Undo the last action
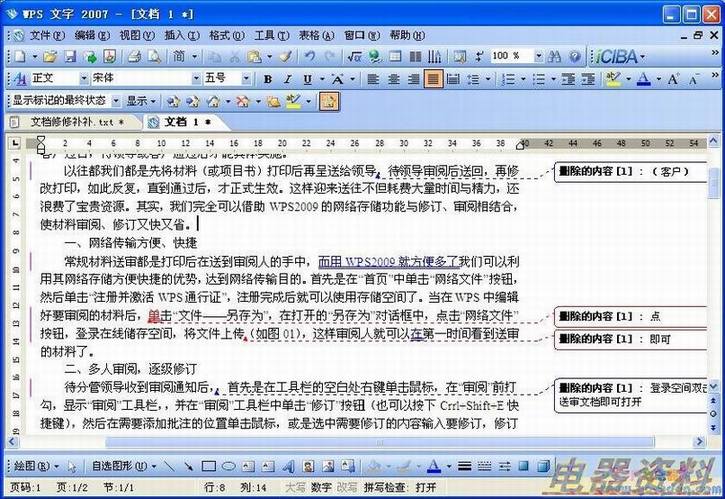This screenshot has width=725, height=499. coord(309,57)
